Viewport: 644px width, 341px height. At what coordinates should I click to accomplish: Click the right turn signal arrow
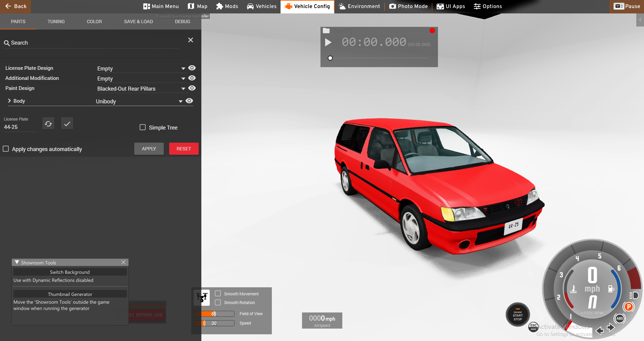coord(611,327)
